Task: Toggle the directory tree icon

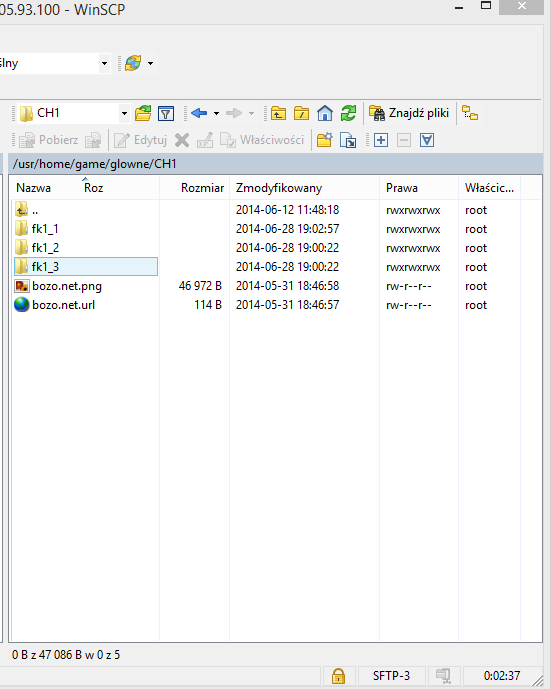Action: tap(470, 113)
